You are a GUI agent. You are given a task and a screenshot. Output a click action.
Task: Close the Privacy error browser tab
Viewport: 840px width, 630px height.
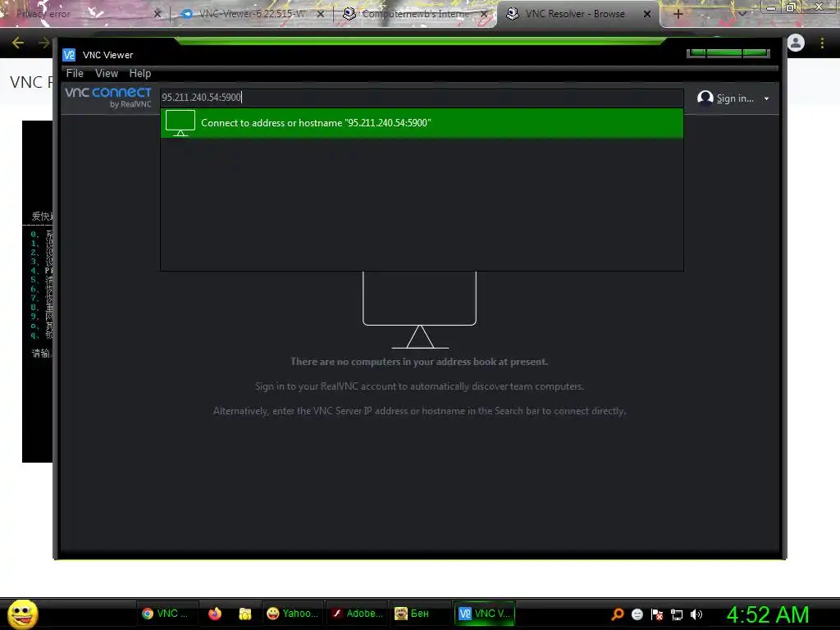(x=157, y=14)
